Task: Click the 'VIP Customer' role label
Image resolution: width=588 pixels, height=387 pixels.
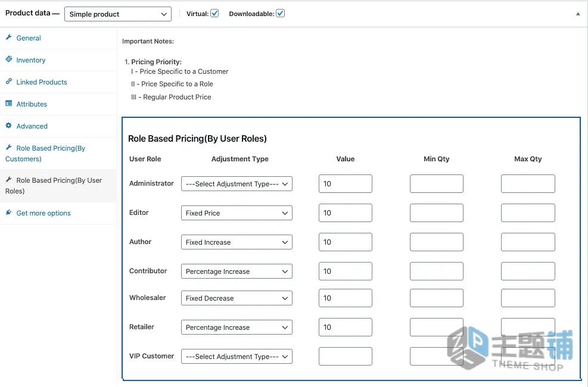Action: coord(151,356)
